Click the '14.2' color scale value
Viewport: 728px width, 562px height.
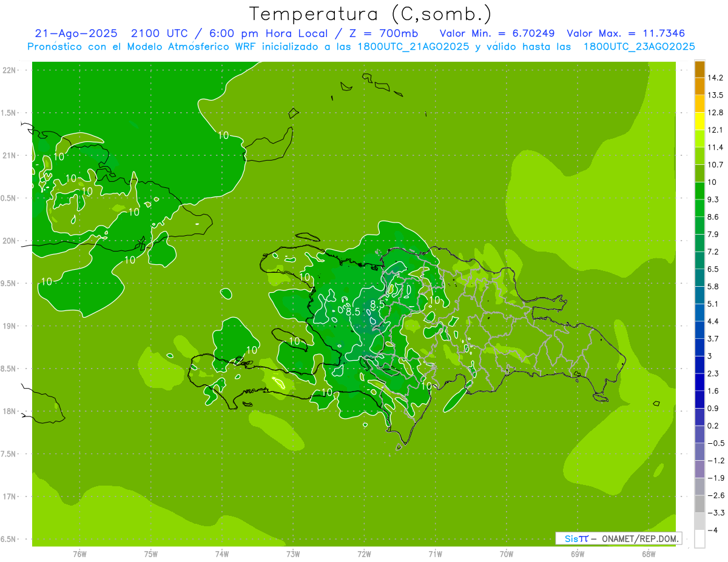[715, 78]
